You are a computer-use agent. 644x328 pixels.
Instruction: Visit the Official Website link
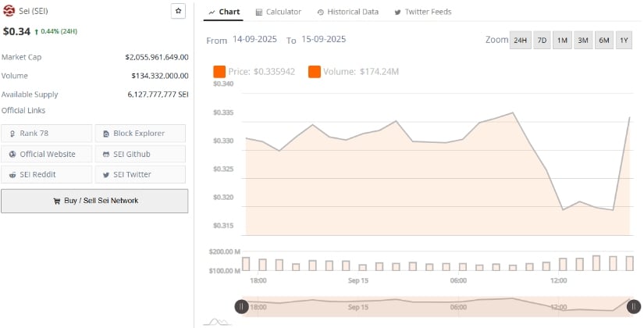click(x=46, y=154)
